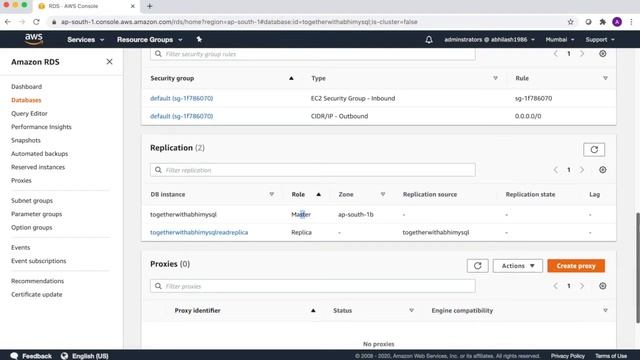Screen dimensions: 640x360
Task: Open settings gear for Proxies table
Action: (602, 286)
